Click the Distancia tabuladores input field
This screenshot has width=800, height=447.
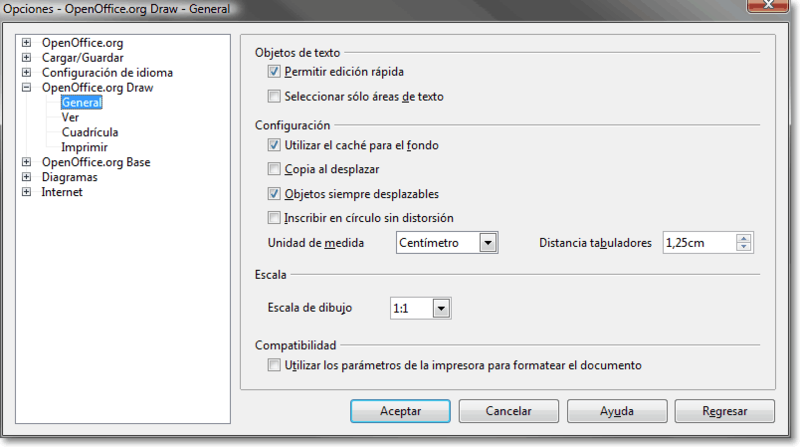point(699,243)
